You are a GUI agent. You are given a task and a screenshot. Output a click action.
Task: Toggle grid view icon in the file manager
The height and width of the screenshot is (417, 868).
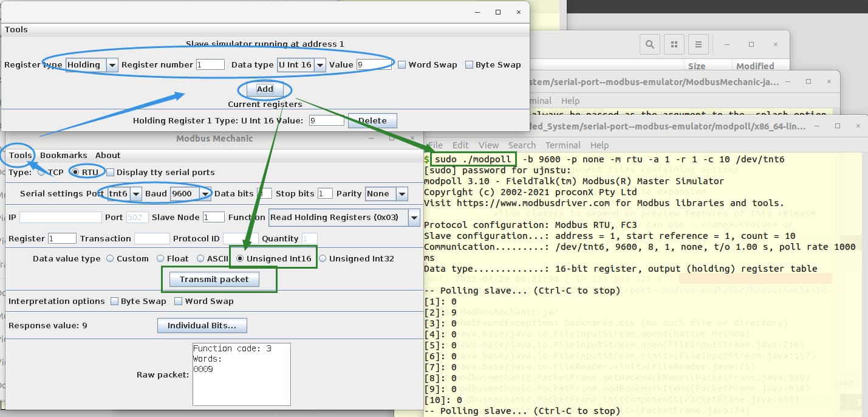click(x=674, y=44)
